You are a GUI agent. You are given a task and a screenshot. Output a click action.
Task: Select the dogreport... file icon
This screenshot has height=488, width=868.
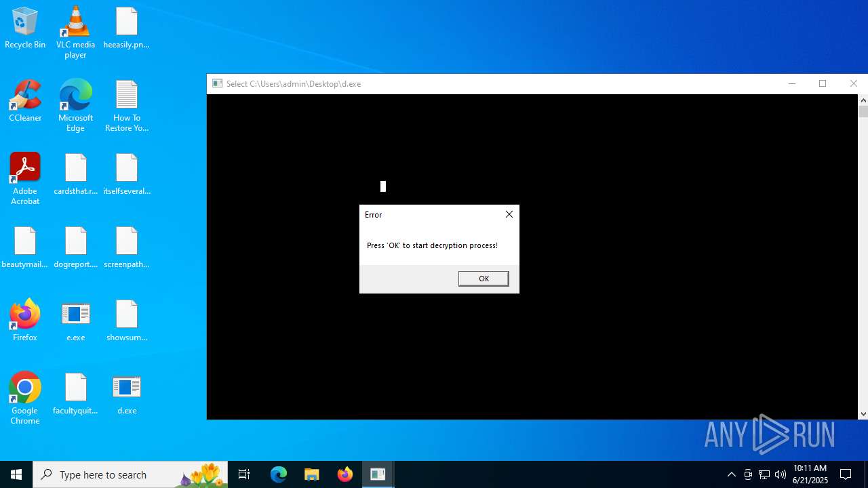point(75,248)
